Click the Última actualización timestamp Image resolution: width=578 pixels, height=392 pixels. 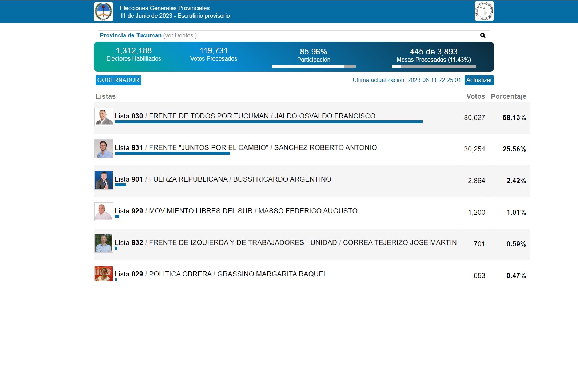tap(407, 80)
